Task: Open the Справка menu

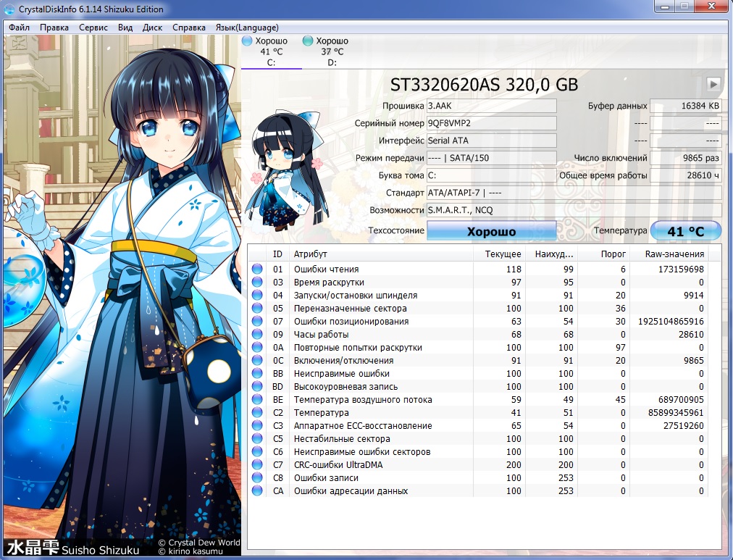Action: click(x=188, y=28)
